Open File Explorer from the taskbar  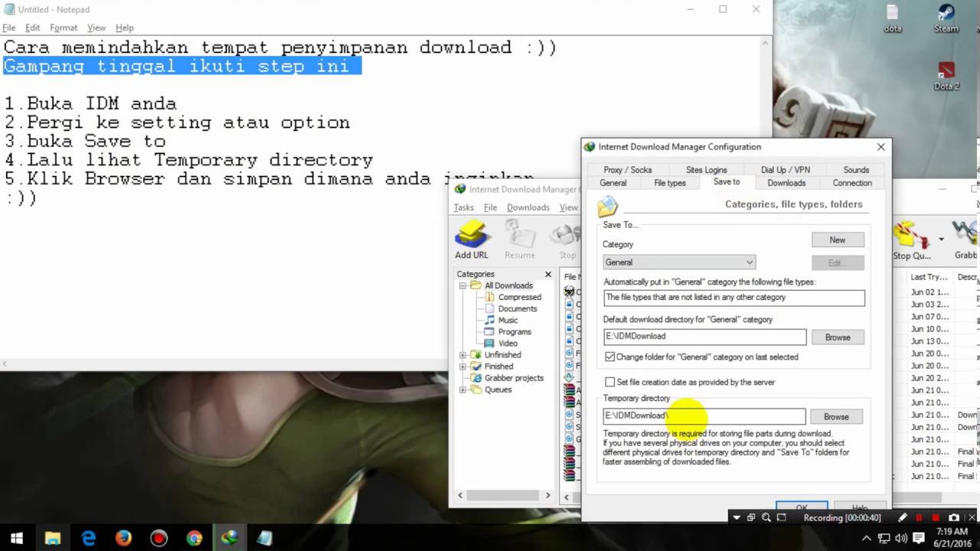pyautogui.click(x=52, y=538)
